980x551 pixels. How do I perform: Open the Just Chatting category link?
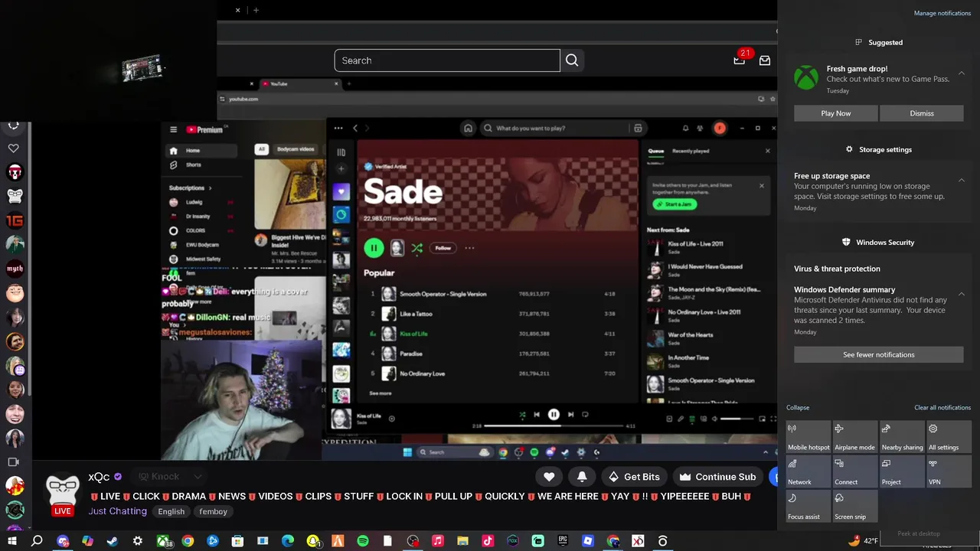pos(117,511)
